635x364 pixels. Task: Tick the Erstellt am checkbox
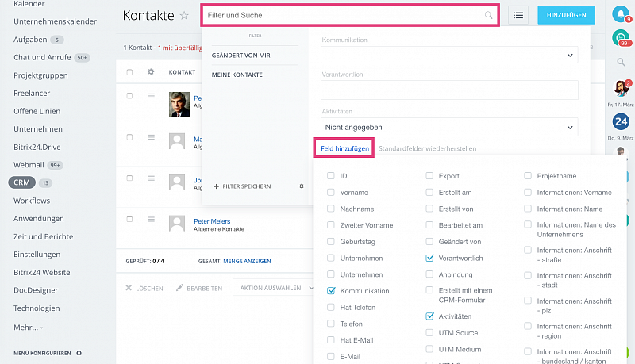429,193
